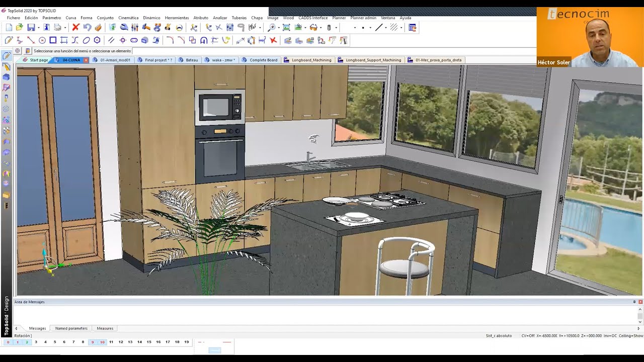The image size is (644, 362).
Task: Click the message area vertical scrollbar
Action: pyautogui.click(x=640, y=315)
